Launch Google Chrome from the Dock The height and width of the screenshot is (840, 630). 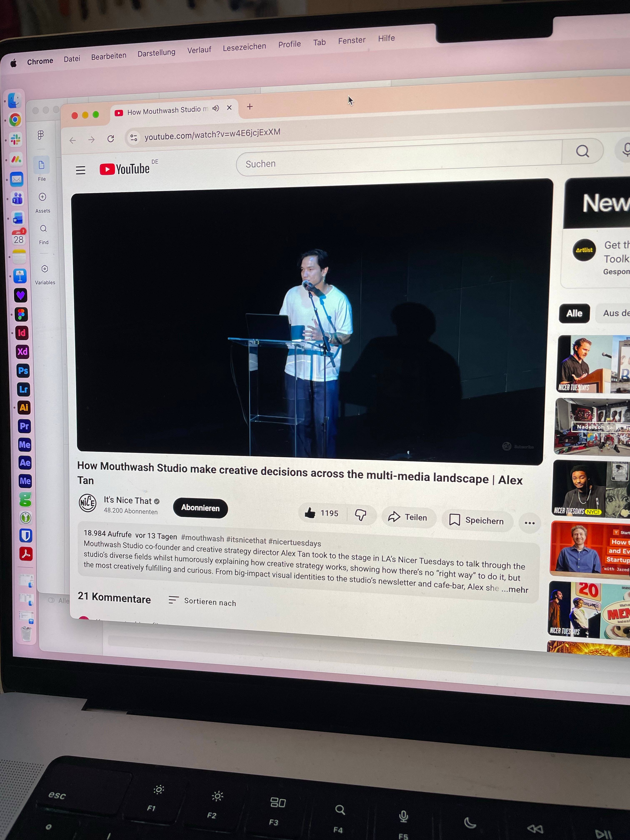pos(15,120)
